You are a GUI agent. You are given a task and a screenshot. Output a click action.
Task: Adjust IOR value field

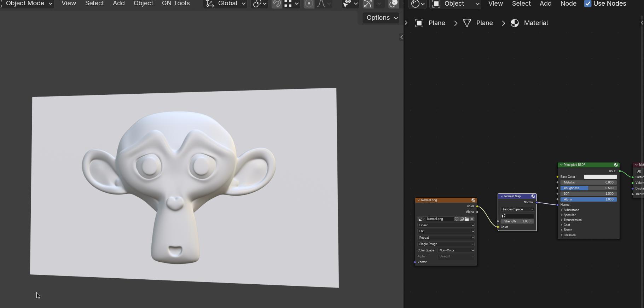[588, 194]
